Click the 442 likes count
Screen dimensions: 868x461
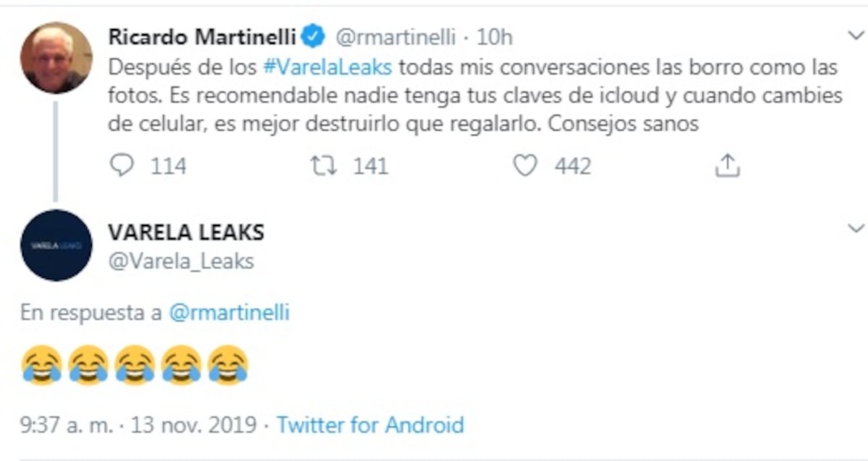(x=571, y=165)
